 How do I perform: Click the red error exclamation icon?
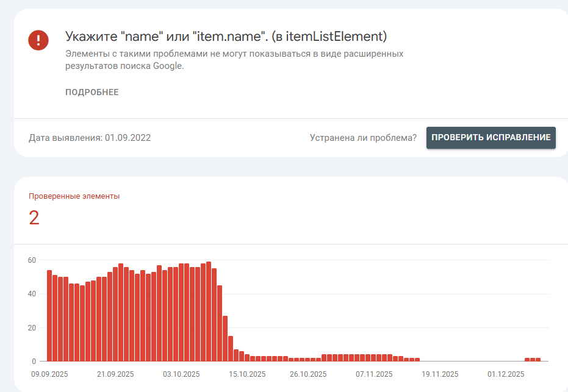38,40
